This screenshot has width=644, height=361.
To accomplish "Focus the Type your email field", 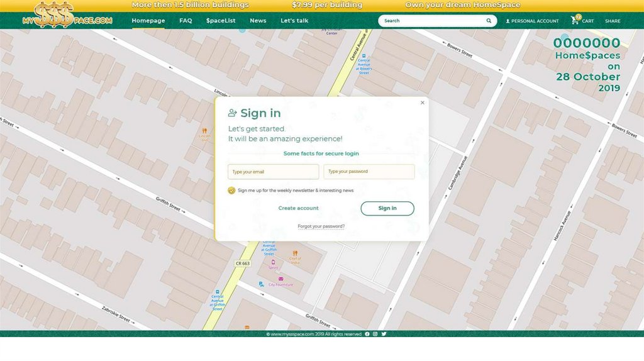I will 273,172.
